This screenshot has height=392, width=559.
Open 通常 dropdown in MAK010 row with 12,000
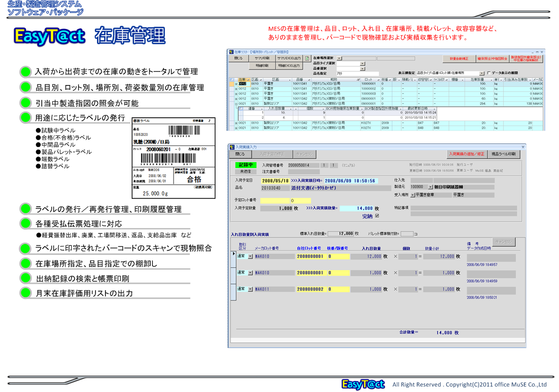point(250,256)
